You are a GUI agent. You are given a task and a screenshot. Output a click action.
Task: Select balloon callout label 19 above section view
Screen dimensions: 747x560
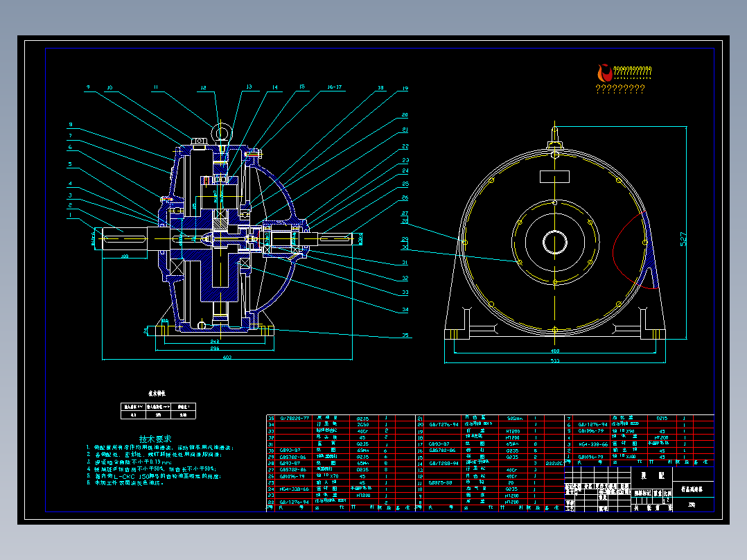[x=405, y=89]
